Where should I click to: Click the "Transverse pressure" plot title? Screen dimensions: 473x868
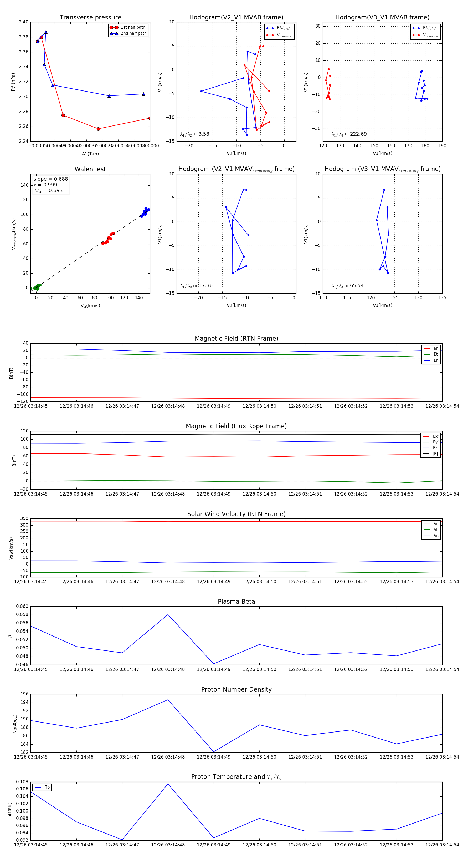(x=90, y=18)
